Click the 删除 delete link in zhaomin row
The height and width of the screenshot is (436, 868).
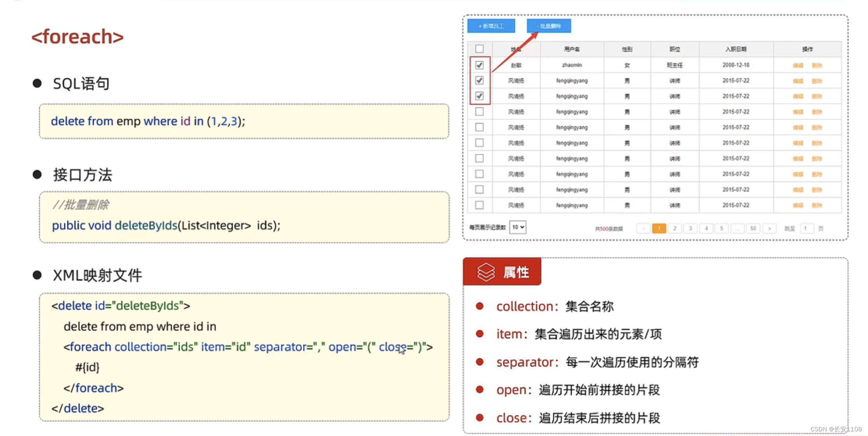coord(817,65)
